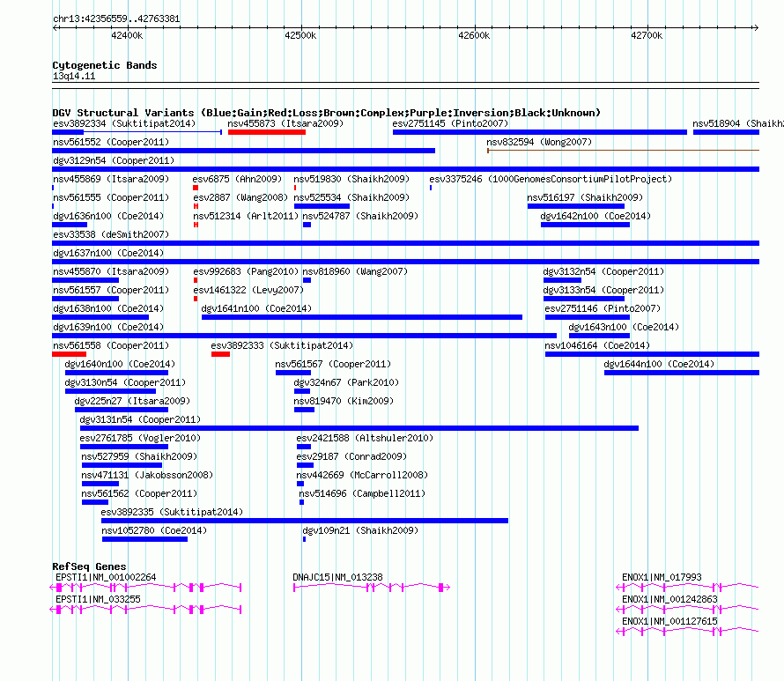Select dgv3131n54 (Cooper2011) label
784x681 pixels.
(140, 419)
